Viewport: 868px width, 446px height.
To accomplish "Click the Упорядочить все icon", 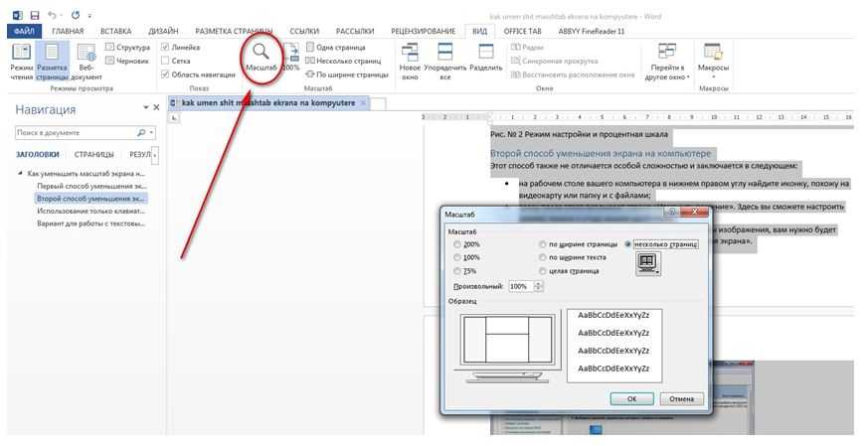I will 446,58.
